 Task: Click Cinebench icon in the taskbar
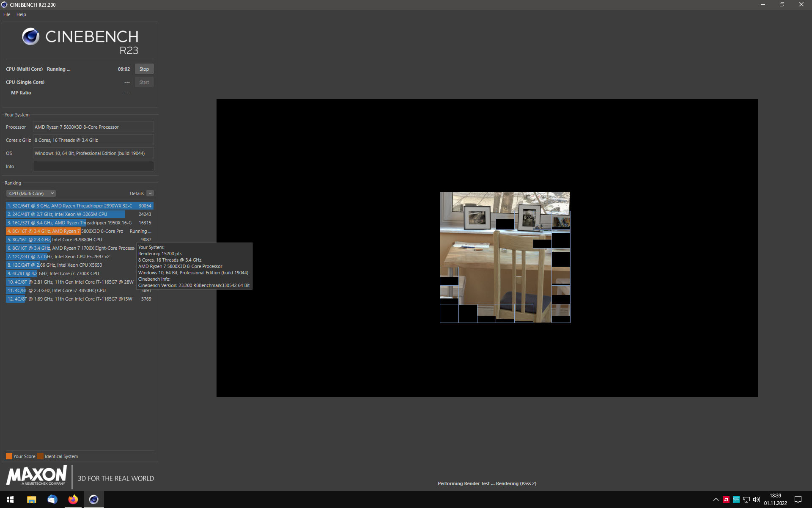[94, 500]
